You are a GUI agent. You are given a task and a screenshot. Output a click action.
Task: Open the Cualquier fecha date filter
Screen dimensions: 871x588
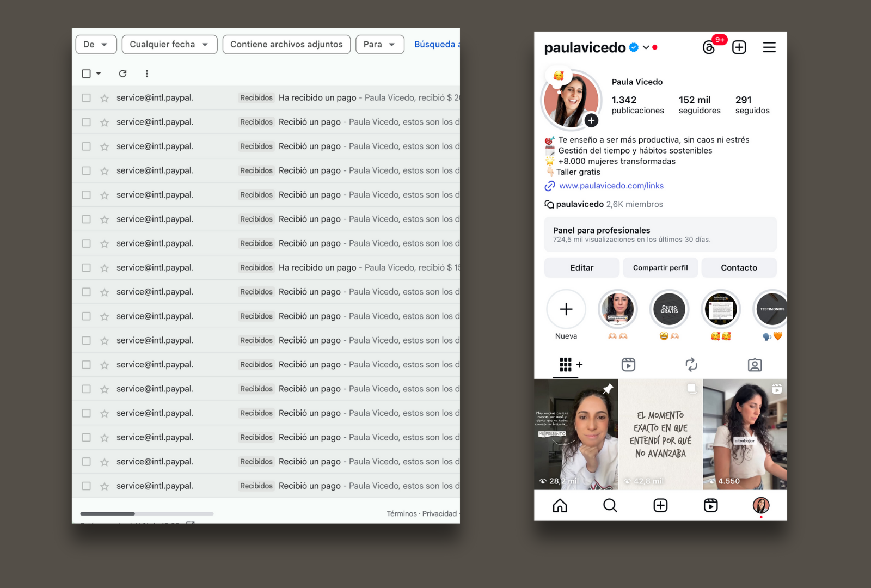coord(169,45)
